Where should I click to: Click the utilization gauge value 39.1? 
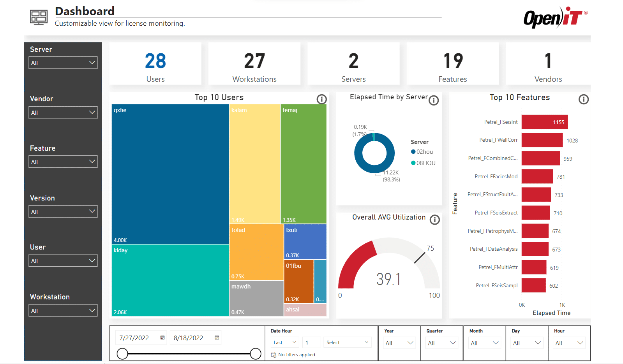pos(388,279)
